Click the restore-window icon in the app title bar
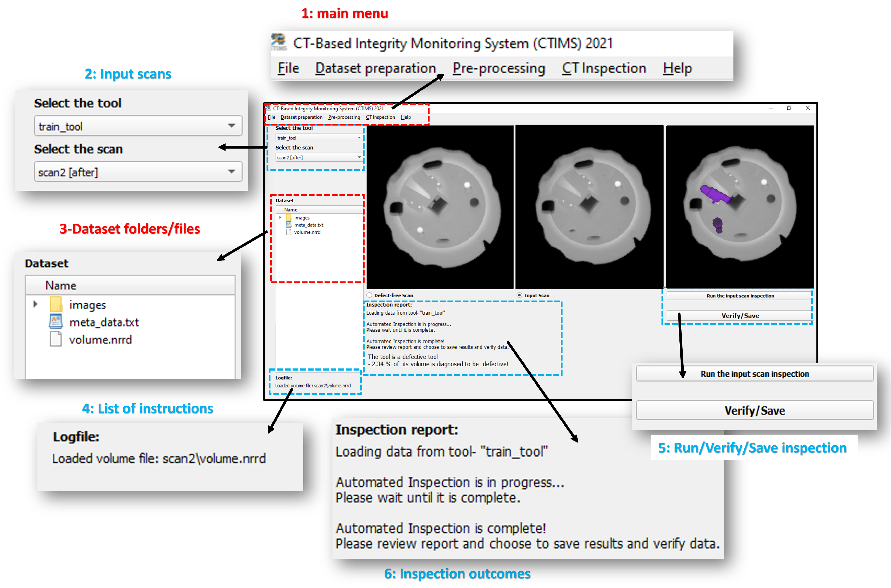891x588 pixels. click(789, 108)
